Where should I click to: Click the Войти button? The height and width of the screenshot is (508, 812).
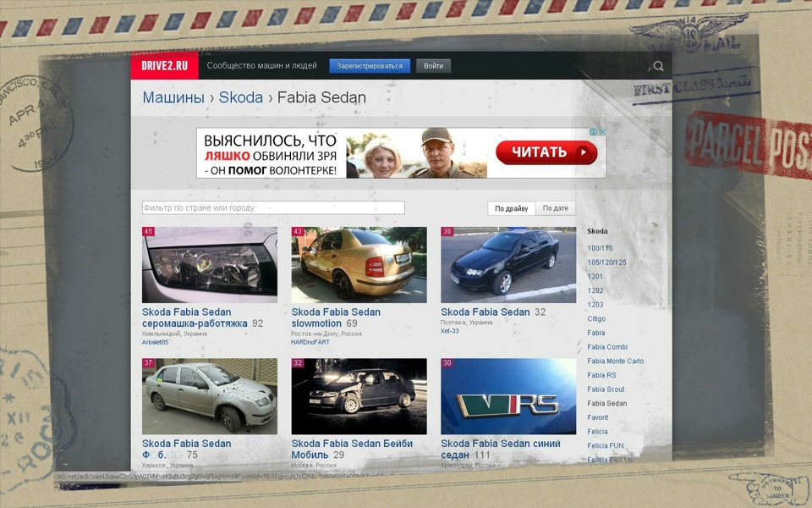point(433,66)
